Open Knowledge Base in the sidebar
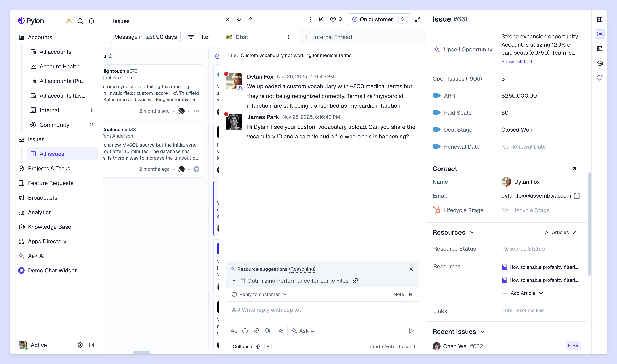 pos(49,227)
